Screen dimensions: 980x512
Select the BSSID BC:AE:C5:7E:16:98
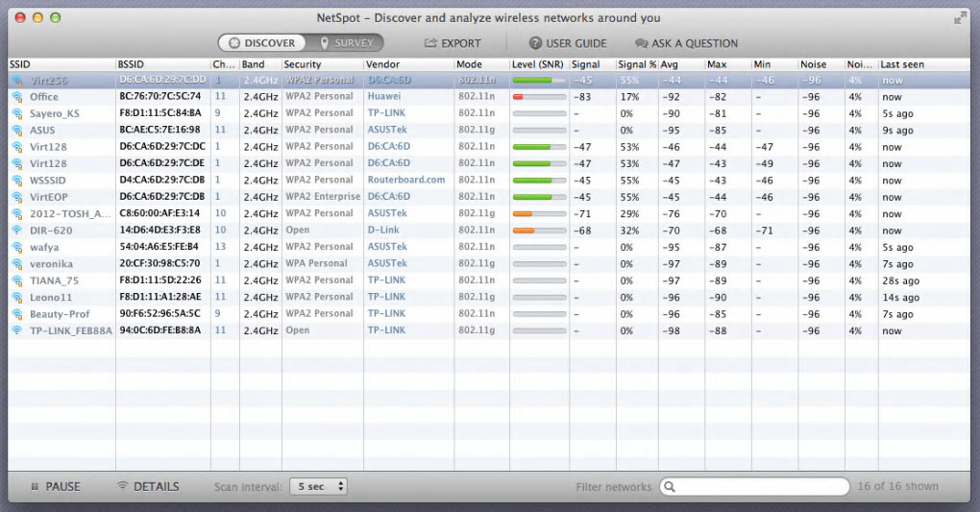160,130
